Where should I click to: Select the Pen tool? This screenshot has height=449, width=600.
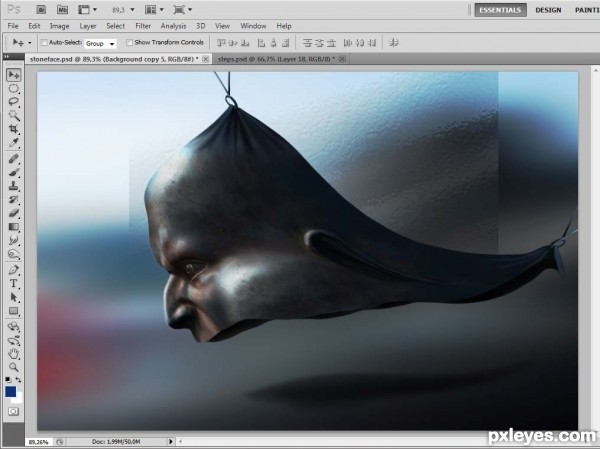(14, 270)
